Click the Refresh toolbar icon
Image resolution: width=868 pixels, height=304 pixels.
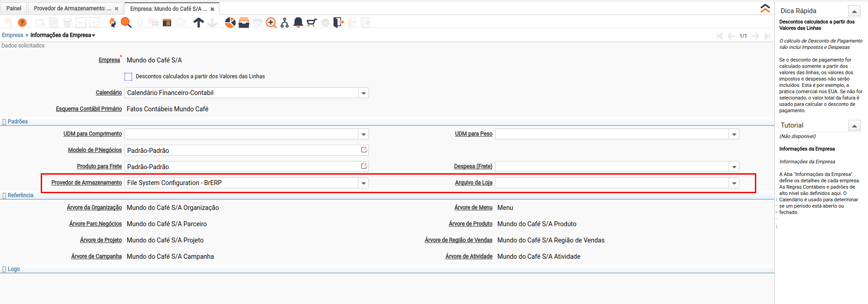tap(112, 23)
